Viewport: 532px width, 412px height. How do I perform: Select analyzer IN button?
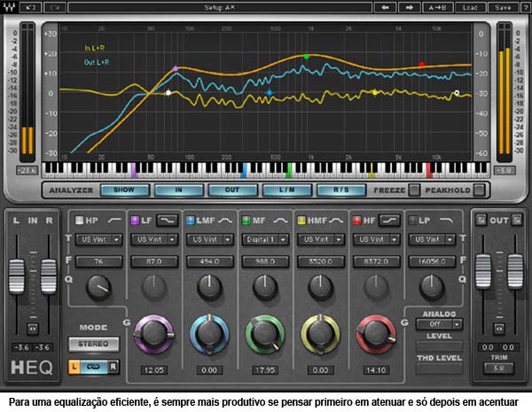point(179,190)
